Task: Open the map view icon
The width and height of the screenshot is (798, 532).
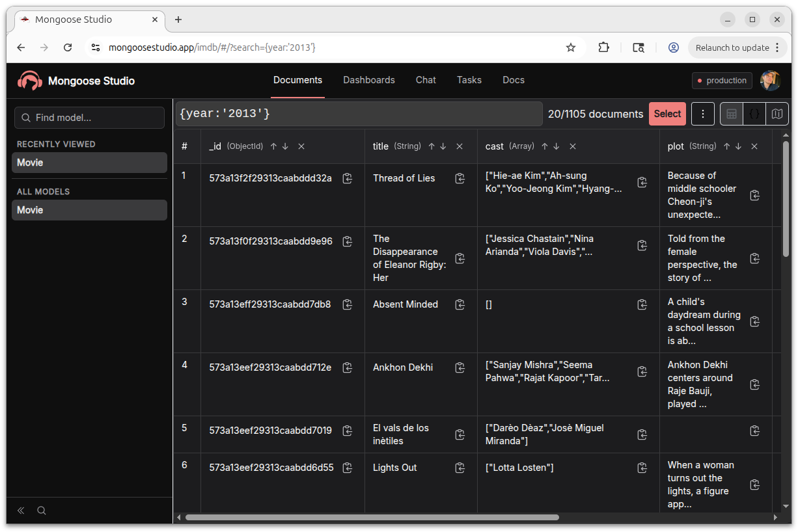Action: click(777, 114)
